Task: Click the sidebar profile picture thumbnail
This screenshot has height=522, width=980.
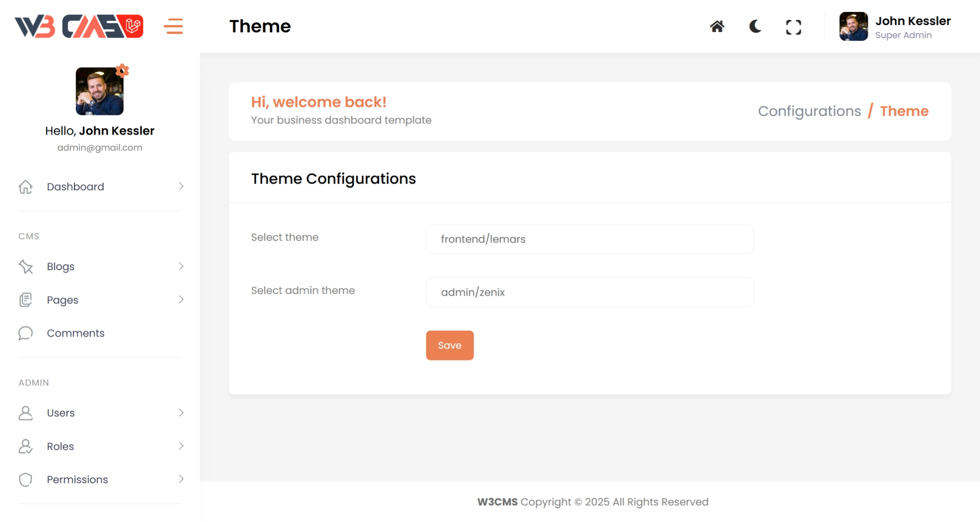Action: click(x=99, y=91)
